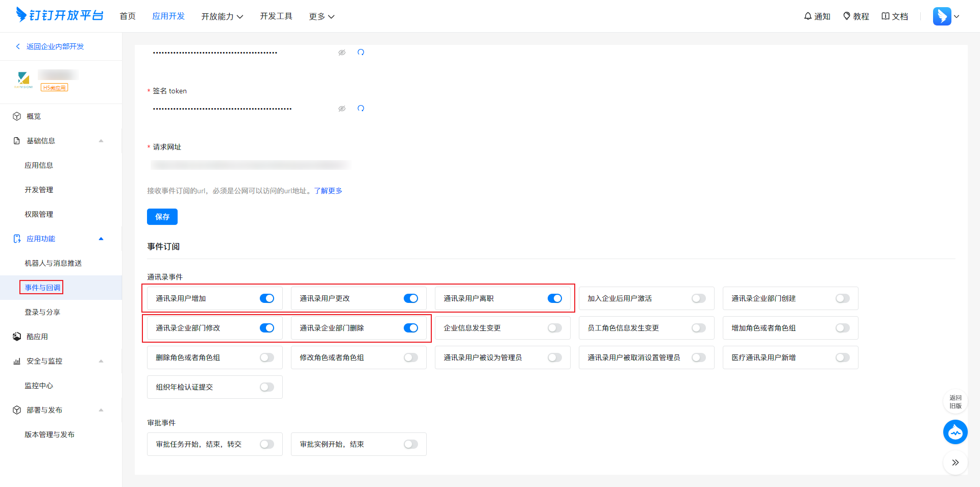Toggle 通讯录企业部门删除 switch
The width and height of the screenshot is (980, 487).
[411, 328]
